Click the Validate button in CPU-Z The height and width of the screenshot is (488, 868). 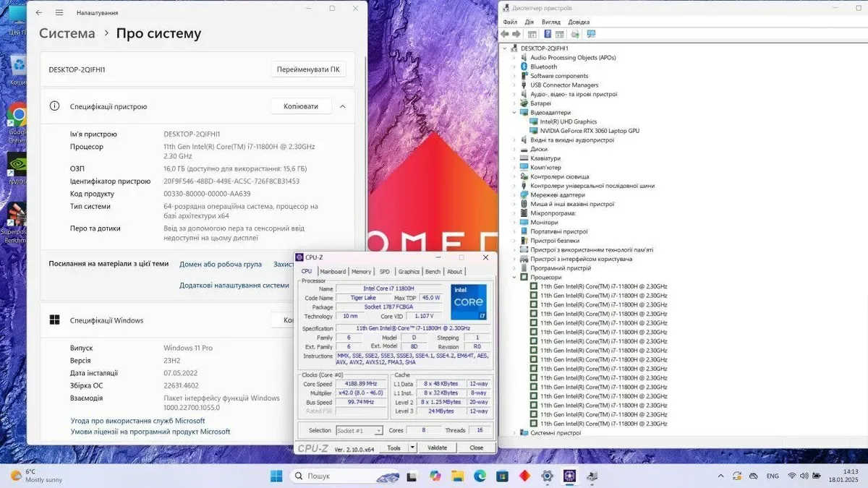click(x=437, y=448)
